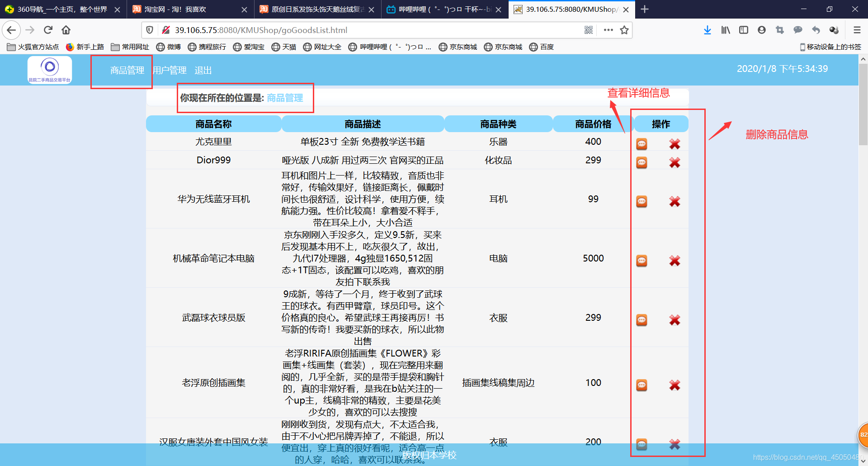Screen dimensions: 868x466
Task: Open the QR code icon in address bar
Action: (588, 30)
